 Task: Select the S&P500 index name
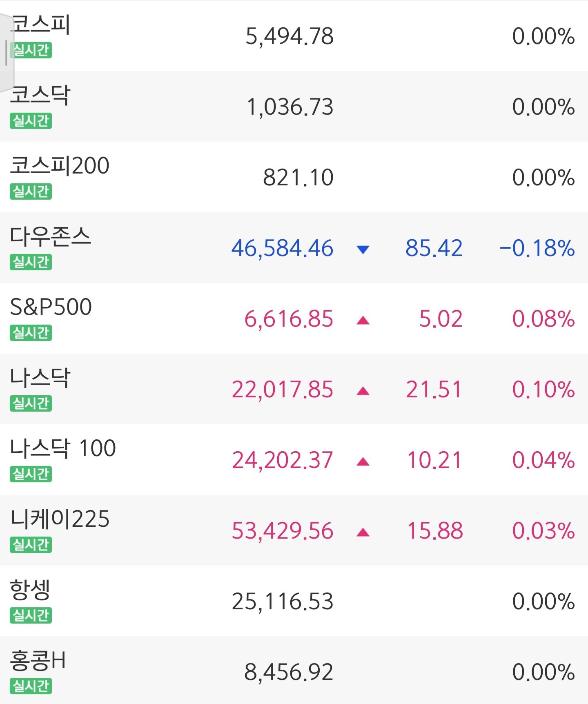(51, 307)
